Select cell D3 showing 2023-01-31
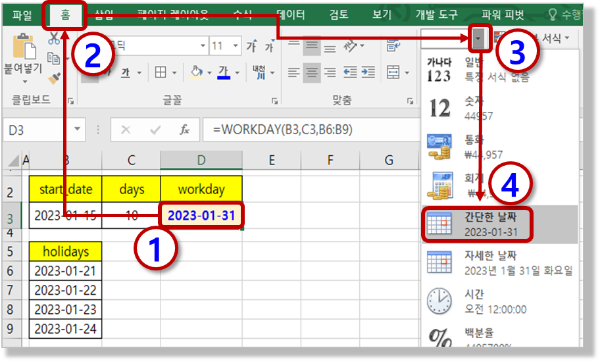 click(x=201, y=216)
